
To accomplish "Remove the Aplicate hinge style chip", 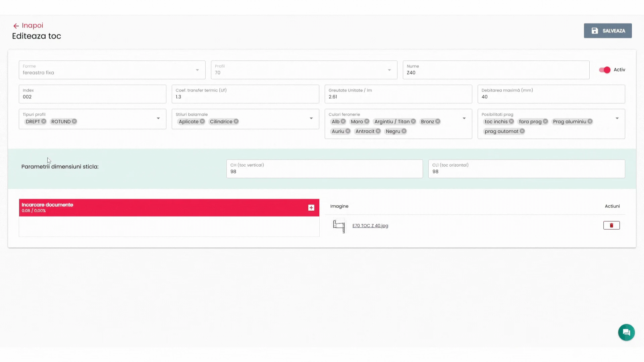I will click(202, 121).
